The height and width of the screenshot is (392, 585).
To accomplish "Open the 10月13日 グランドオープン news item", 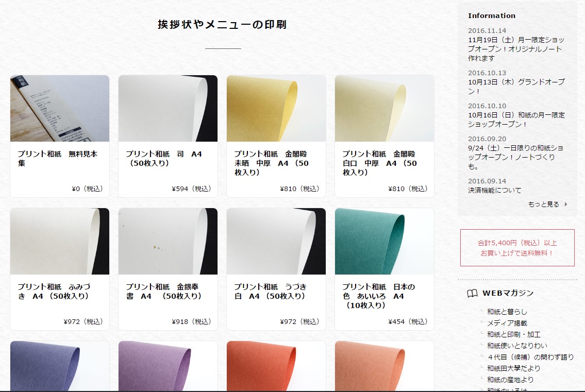I will [516, 86].
